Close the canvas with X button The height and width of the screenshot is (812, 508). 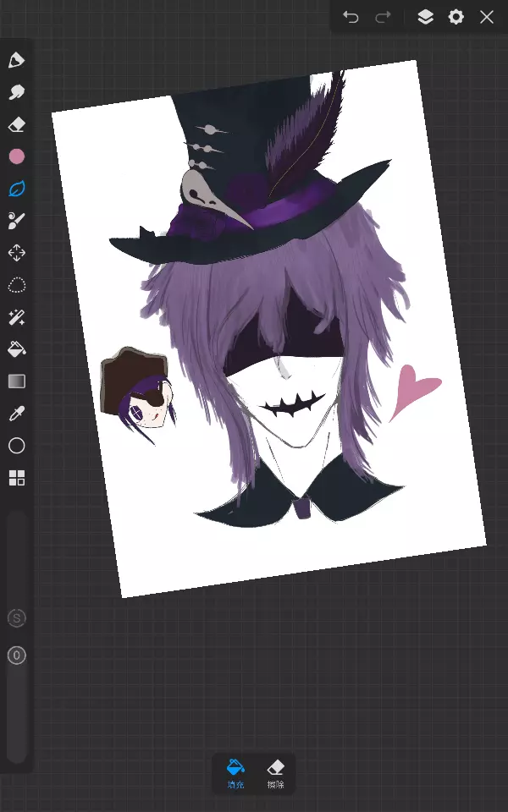(x=486, y=17)
